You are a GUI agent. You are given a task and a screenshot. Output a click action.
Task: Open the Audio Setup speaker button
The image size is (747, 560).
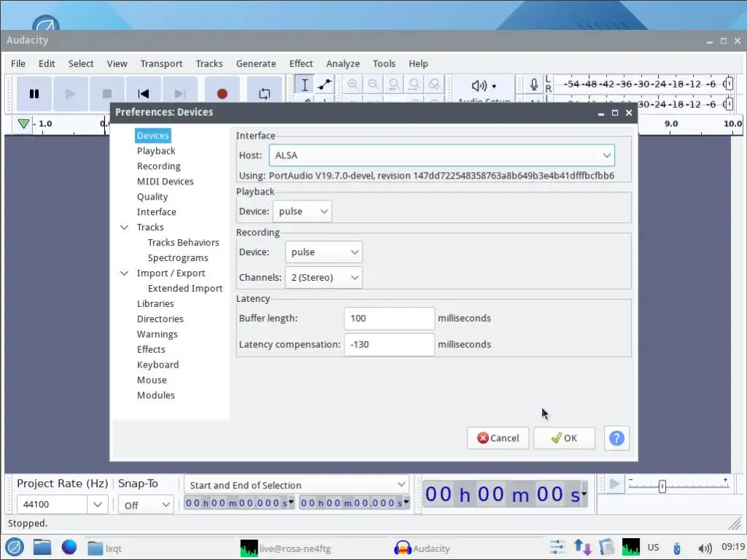(x=484, y=86)
